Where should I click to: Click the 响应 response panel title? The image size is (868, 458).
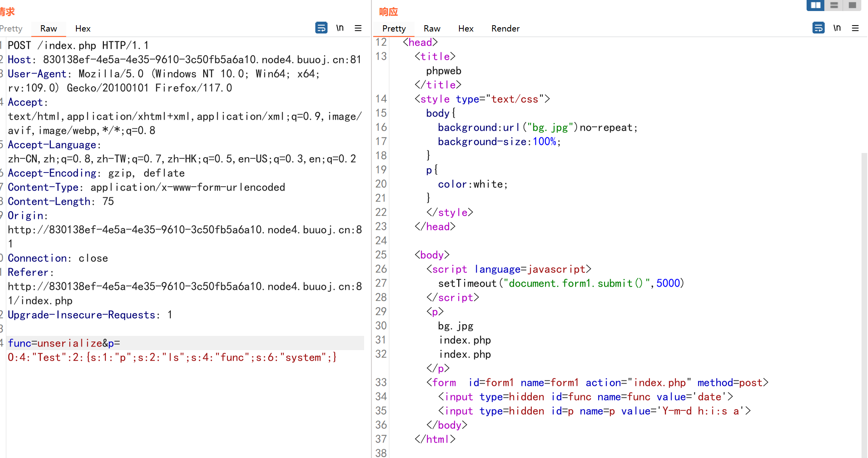coord(389,12)
